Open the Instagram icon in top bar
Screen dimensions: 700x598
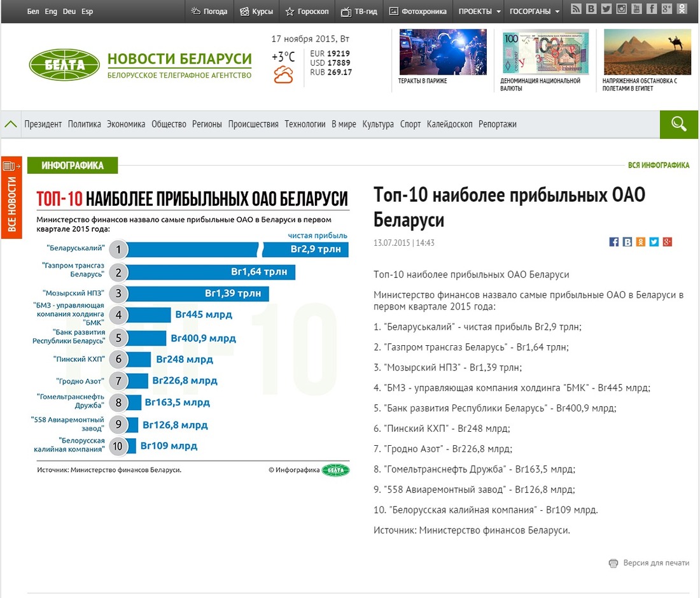[622, 8]
